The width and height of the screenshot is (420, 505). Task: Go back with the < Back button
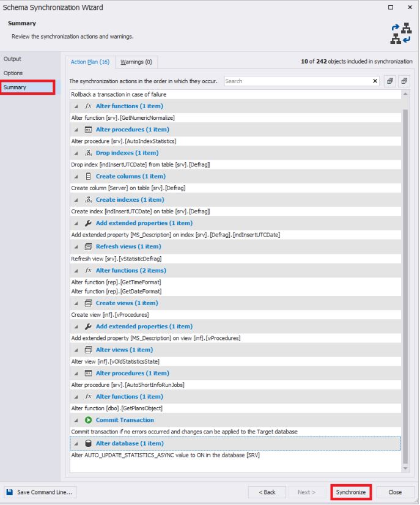pos(267,492)
